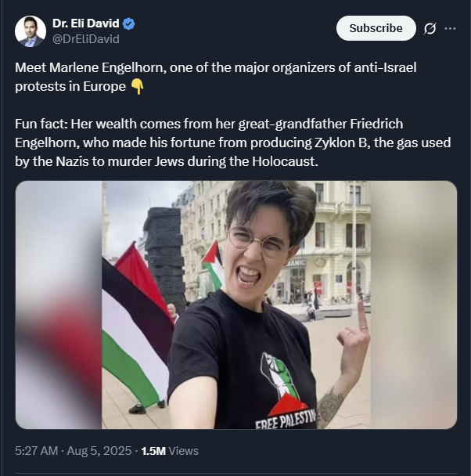471x476 pixels.
Task: Click the blue verified checkmark badge
Action: tap(129, 23)
